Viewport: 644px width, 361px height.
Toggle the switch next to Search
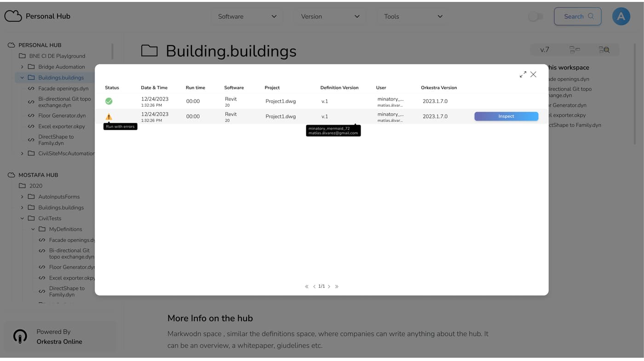pyautogui.click(x=535, y=17)
